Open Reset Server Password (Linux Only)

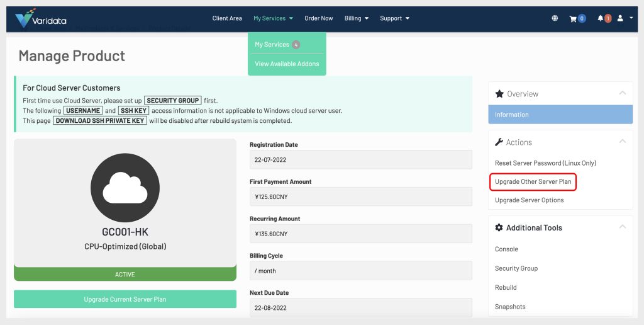[x=545, y=163]
